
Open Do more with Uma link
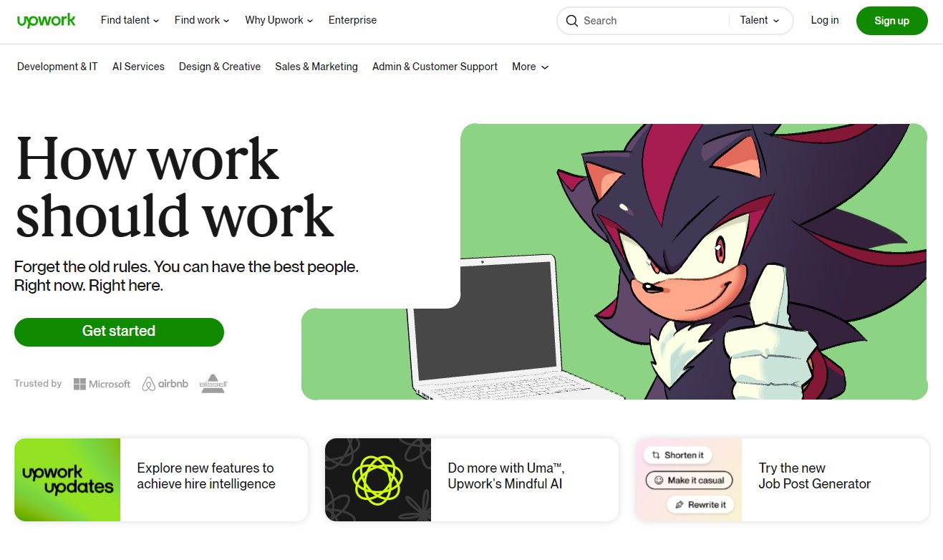pyautogui.click(x=506, y=476)
